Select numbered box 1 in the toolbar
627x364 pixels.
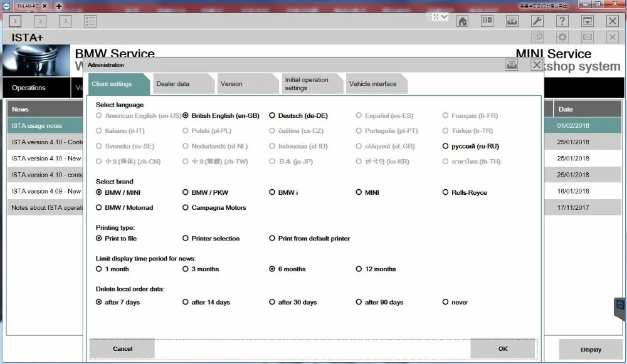click(15, 21)
